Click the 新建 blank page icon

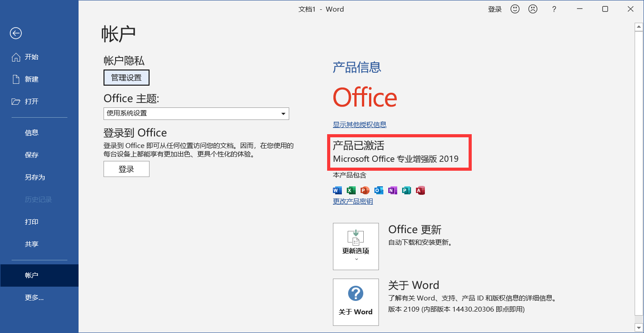16,79
